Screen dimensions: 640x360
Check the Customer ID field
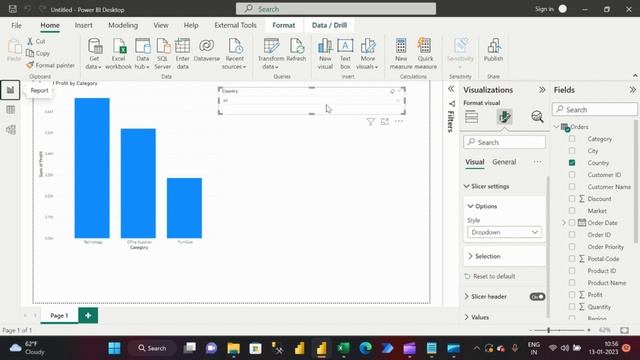pyautogui.click(x=572, y=175)
